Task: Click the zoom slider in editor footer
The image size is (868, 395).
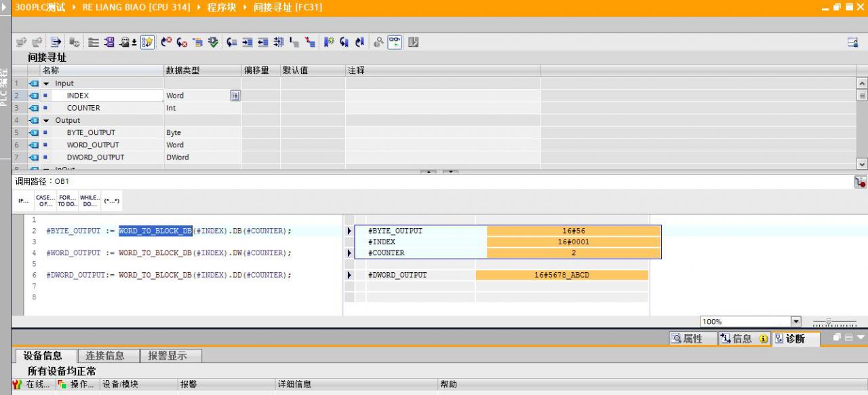Action: tap(829, 322)
